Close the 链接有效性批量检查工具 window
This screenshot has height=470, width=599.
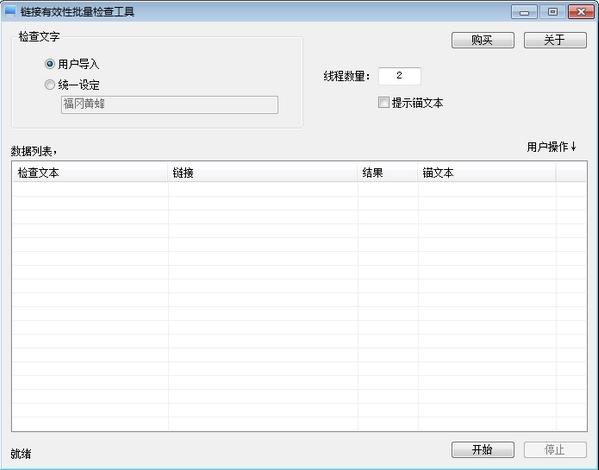581,12
